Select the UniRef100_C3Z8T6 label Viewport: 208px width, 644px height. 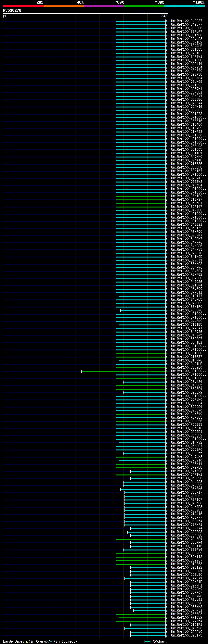point(187,121)
